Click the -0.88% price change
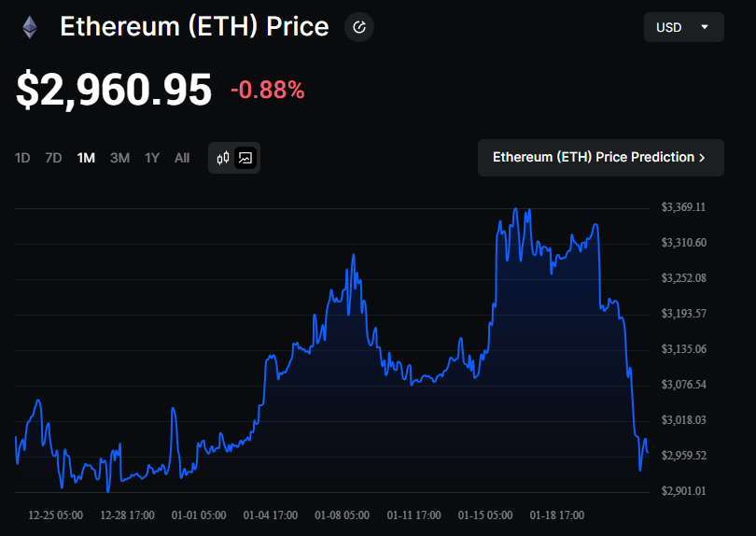The height and width of the screenshot is (536, 756). pos(267,90)
